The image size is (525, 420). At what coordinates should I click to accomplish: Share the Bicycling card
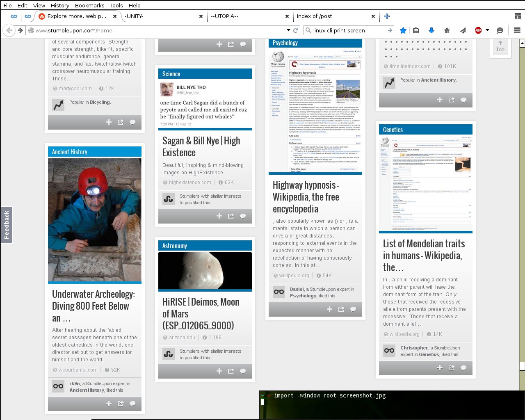point(121,122)
